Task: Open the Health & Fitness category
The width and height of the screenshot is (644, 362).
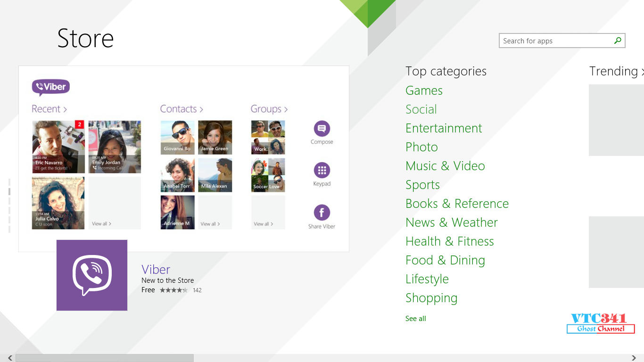Action: tap(450, 241)
